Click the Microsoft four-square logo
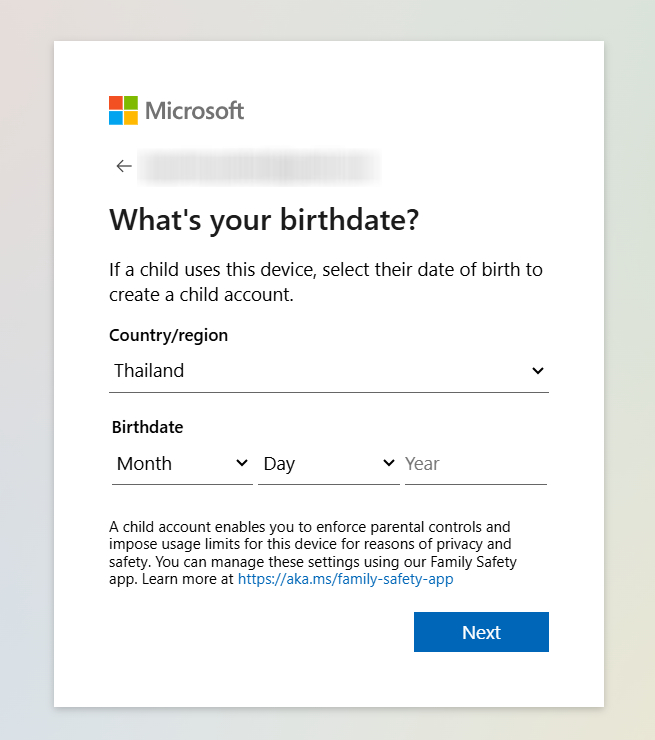The height and width of the screenshot is (740, 655). [x=123, y=110]
